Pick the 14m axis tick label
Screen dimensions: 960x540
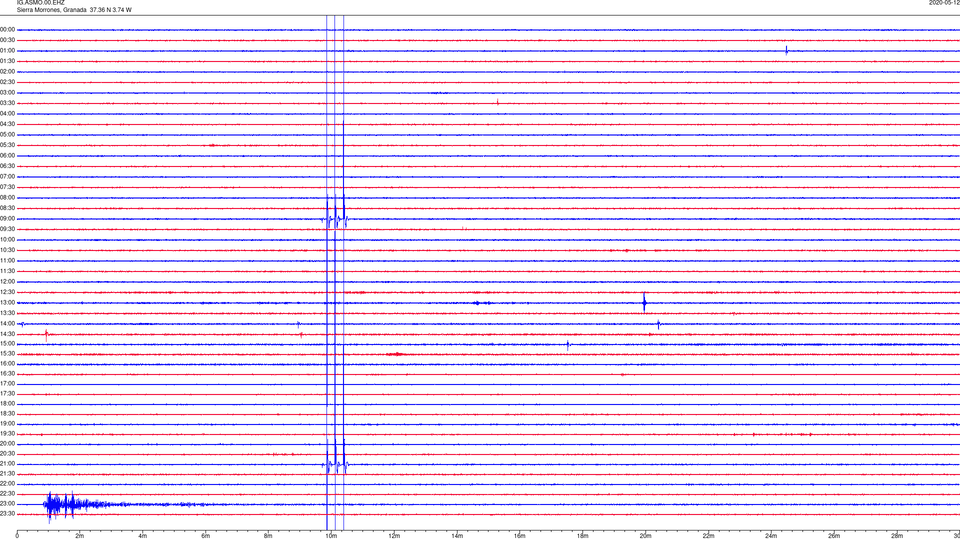457,536
